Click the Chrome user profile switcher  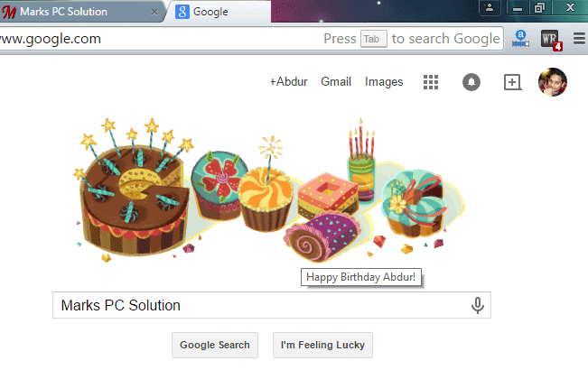[x=489, y=7]
